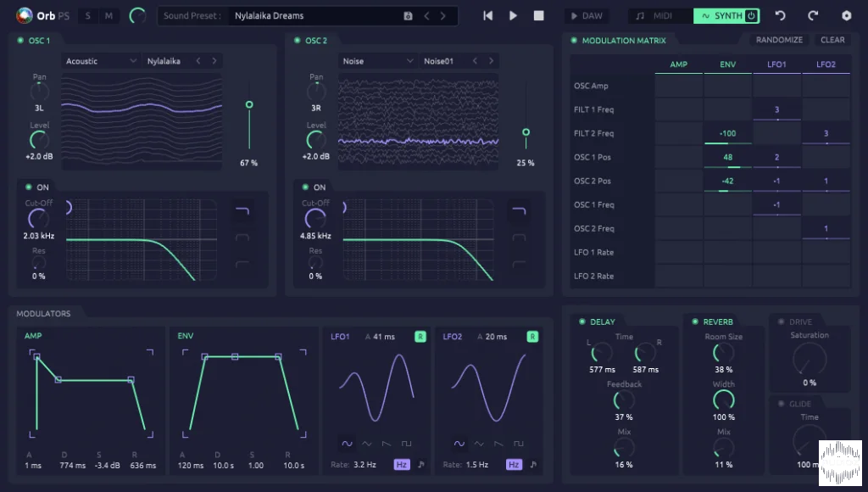This screenshot has height=492, width=868.
Task: Choose the low-pass filter shape for OSC 1
Action: coord(242,210)
